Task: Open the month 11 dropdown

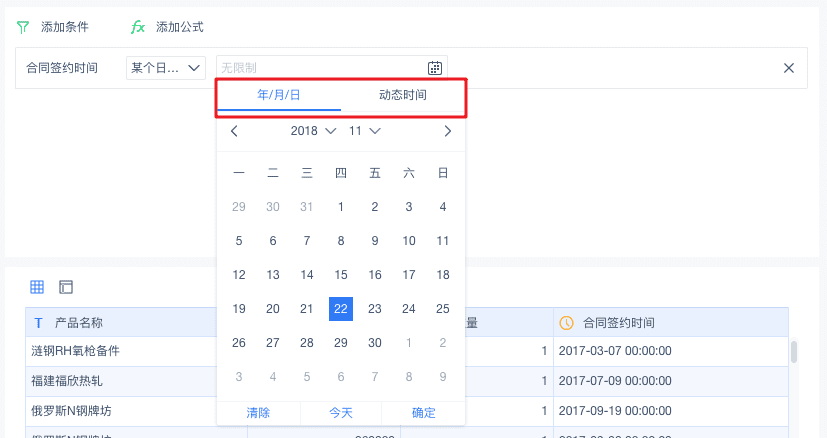Action: click(365, 131)
